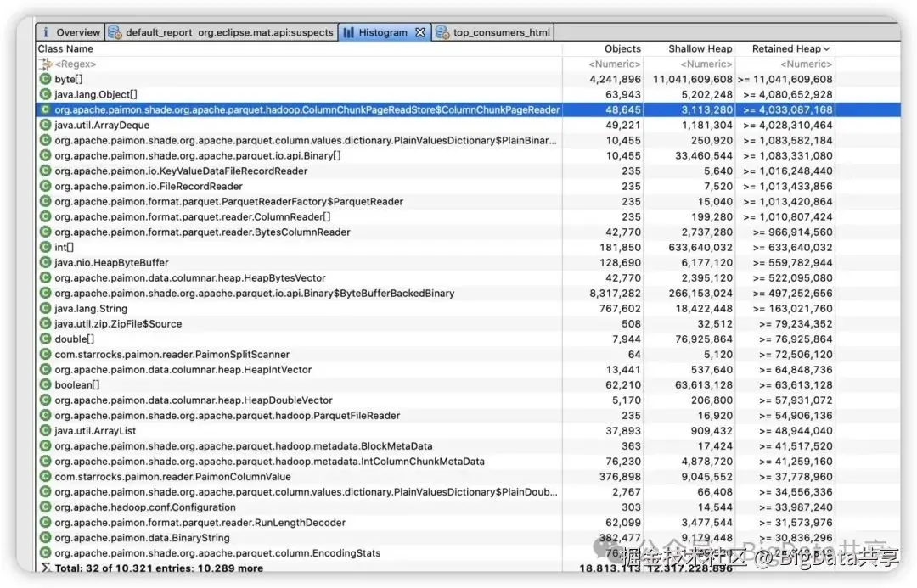Viewport: 917px width, 588px height.
Task: Click the shallow heap value 11,041,609,608
Action: coord(693,79)
